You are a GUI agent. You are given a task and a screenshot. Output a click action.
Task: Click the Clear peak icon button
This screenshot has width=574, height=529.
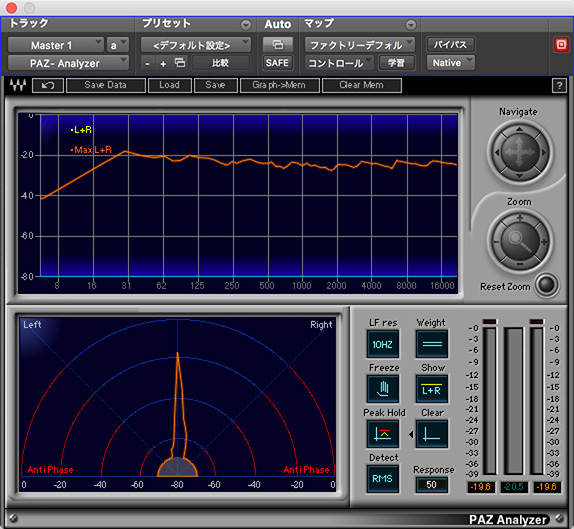coord(432,434)
